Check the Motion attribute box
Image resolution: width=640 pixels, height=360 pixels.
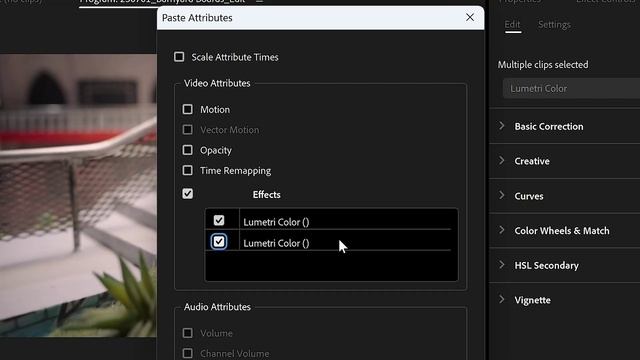point(187,109)
